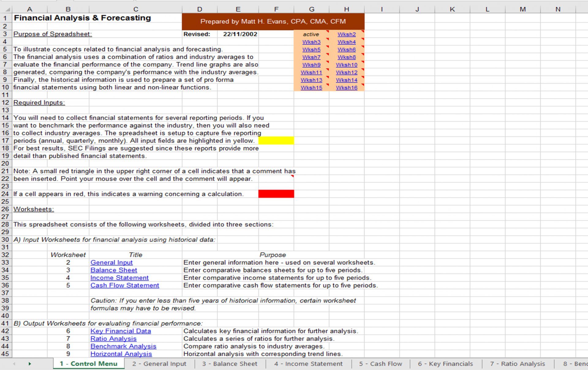588x370 pixels.
Task: Click the previous sheet tab arrow
Action: pyautogui.click(x=14, y=364)
